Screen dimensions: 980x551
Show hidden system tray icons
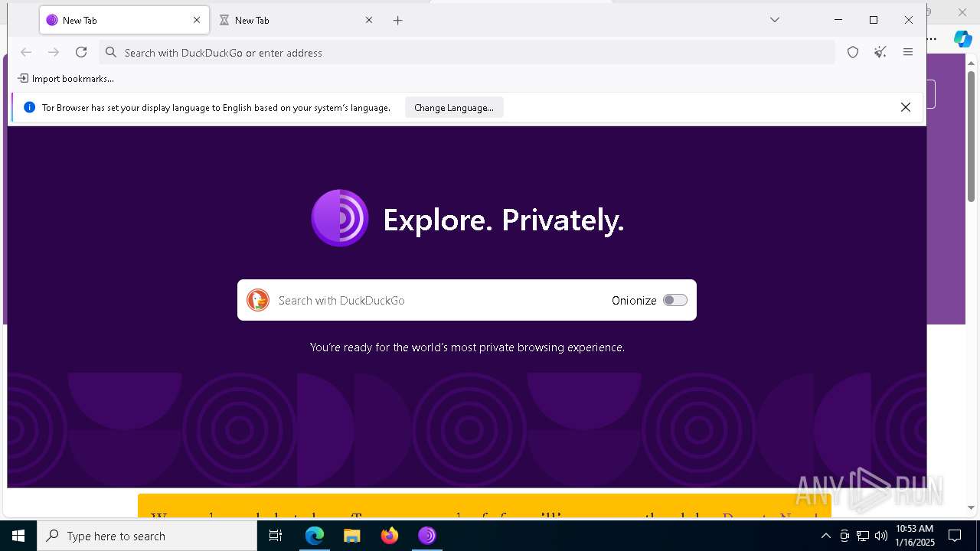coord(825,536)
